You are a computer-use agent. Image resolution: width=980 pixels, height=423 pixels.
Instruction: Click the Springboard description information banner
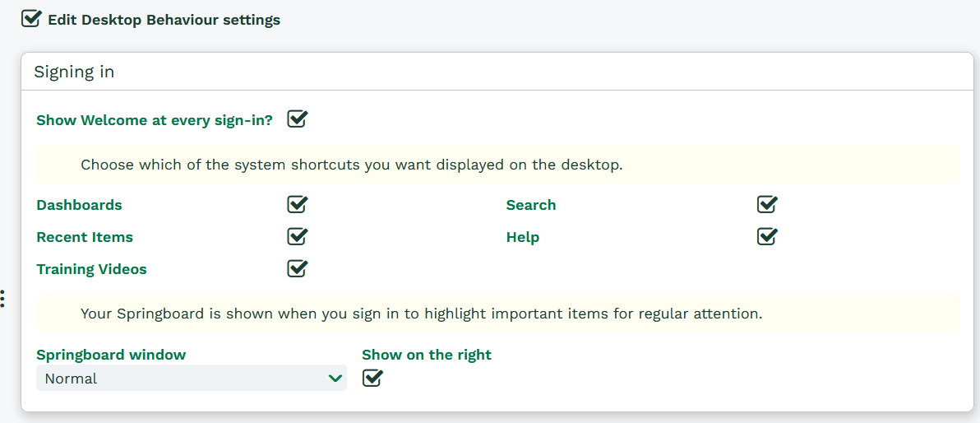click(x=497, y=314)
